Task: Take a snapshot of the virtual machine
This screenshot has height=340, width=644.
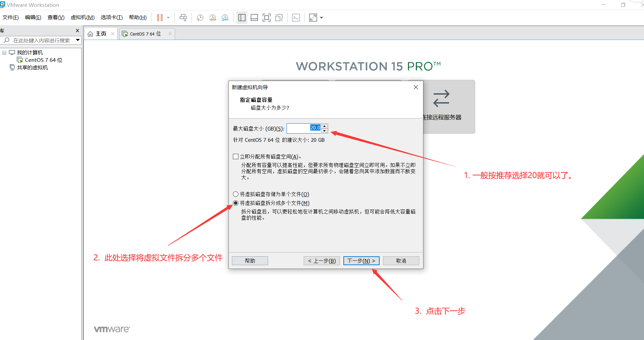Action: coord(200,17)
